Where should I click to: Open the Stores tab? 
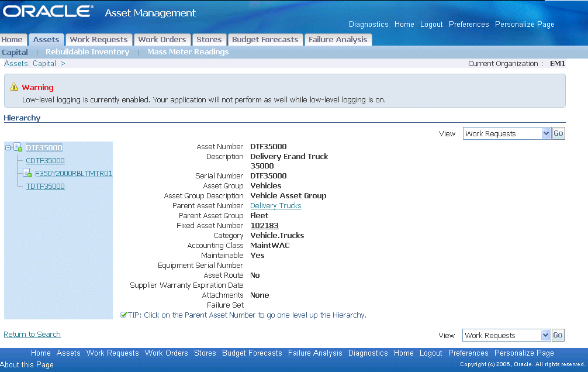pyautogui.click(x=209, y=40)
